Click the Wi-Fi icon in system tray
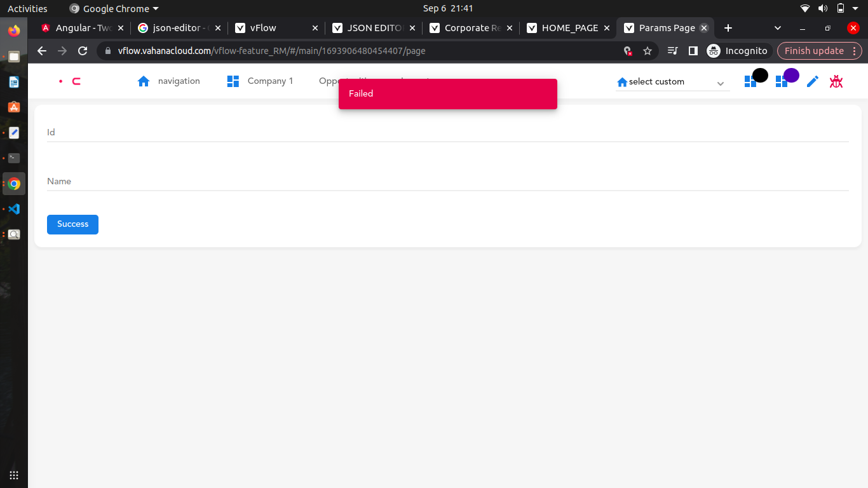Image resolution: width=868 pixels, height=488 pixels. tap(805, 8)
